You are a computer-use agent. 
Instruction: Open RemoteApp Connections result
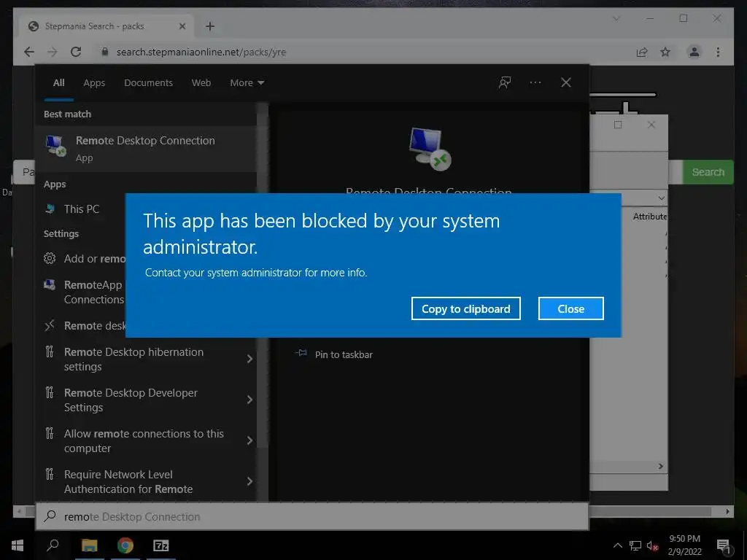(94, 292)
